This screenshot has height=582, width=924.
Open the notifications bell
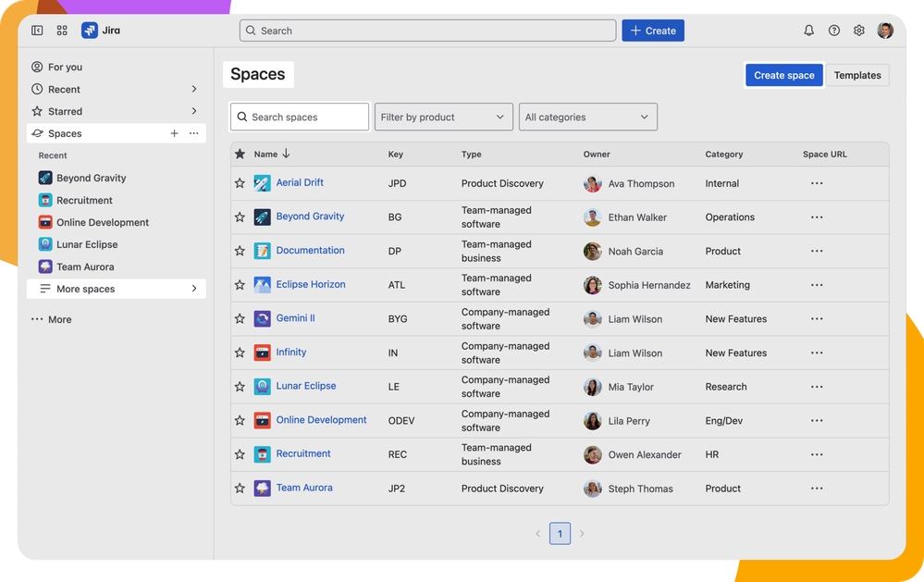click(808, 31)
